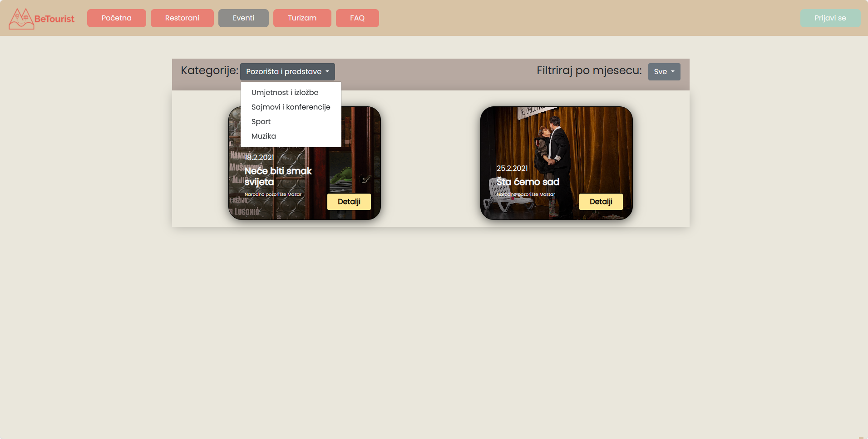
Task: Open the FAQ page
Action: 357,18
